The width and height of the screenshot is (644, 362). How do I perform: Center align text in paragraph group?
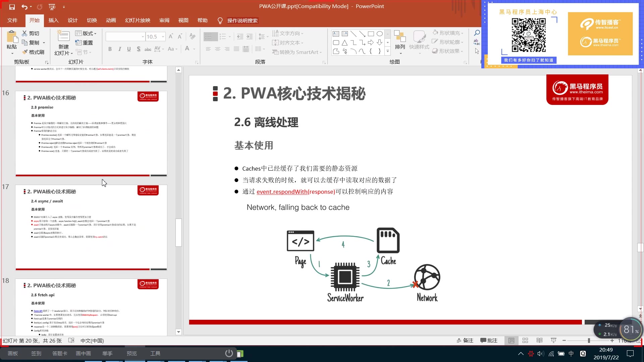click(218, 49)
